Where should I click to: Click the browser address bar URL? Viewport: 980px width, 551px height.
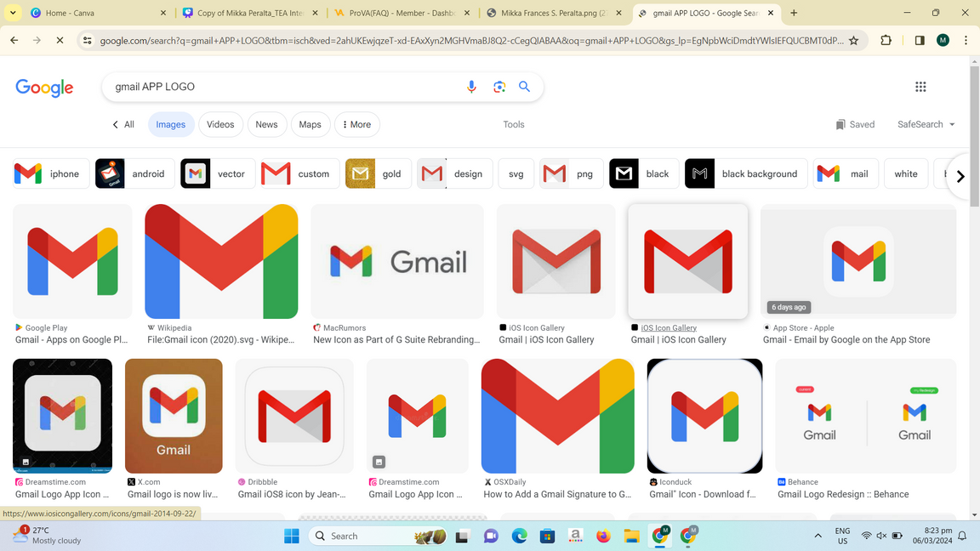[471, 41]
